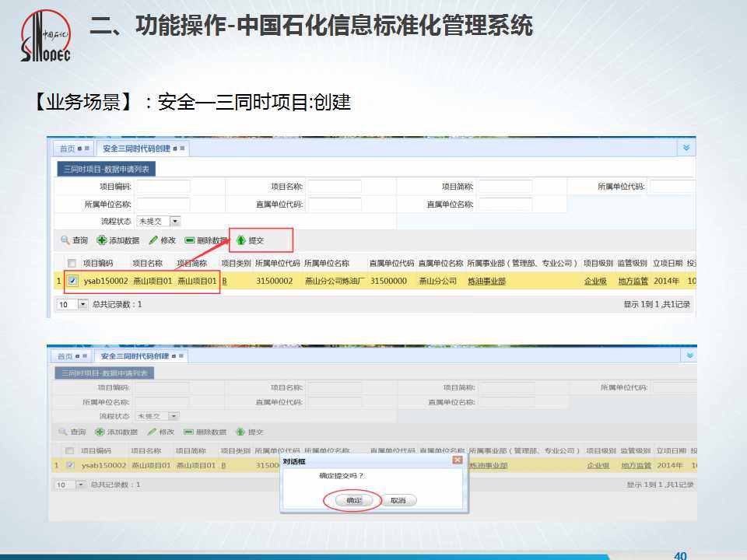Viewport: 747px width, 560px height.
Task: Open the 地方监管 link in the lower screenshot
Action: pos(637,465)
